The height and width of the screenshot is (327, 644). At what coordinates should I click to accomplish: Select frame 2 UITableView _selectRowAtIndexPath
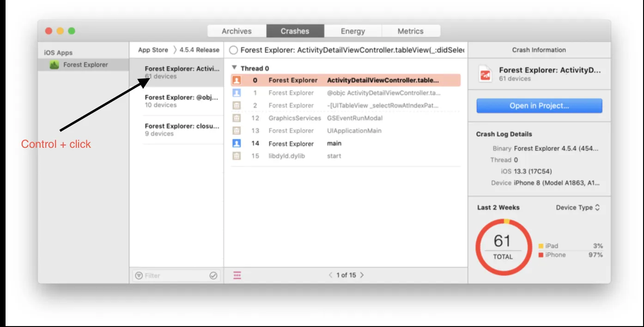tap(346, 105)
